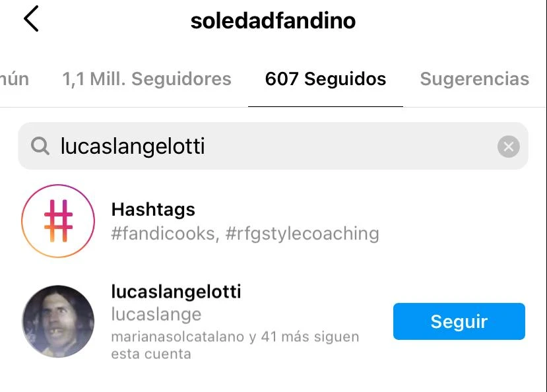Open the gradient Hashtags circle icon

[58, 221]
